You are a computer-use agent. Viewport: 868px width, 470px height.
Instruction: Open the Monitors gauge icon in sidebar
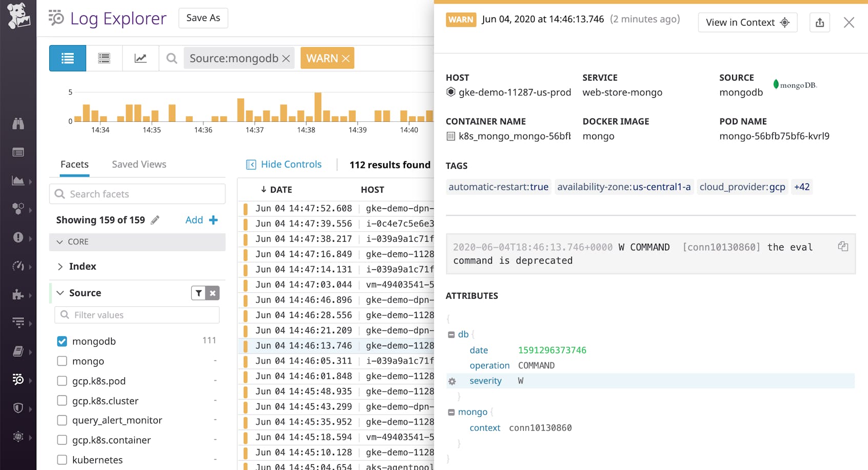[x=18, y=266]
